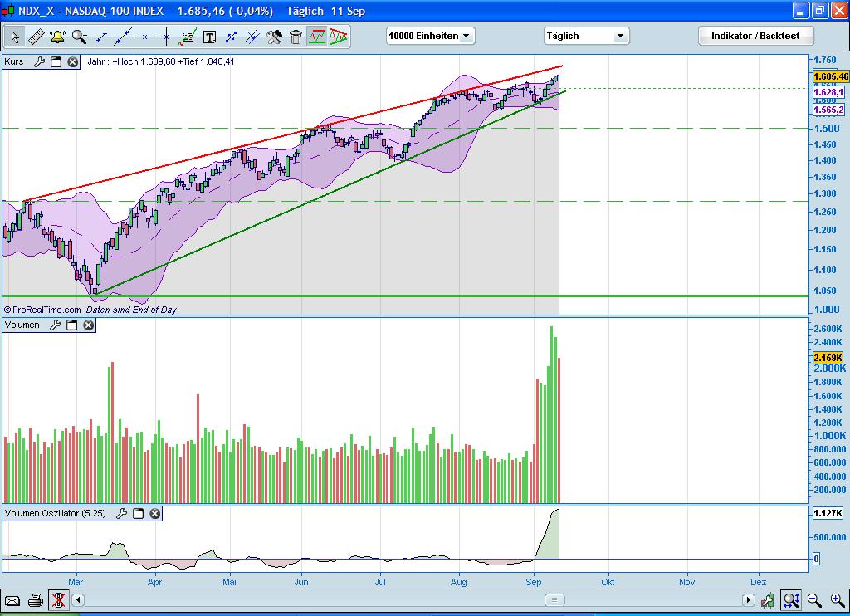Click the delete drawings trash icon
This screenshot has height=616, width=850.
296,37
